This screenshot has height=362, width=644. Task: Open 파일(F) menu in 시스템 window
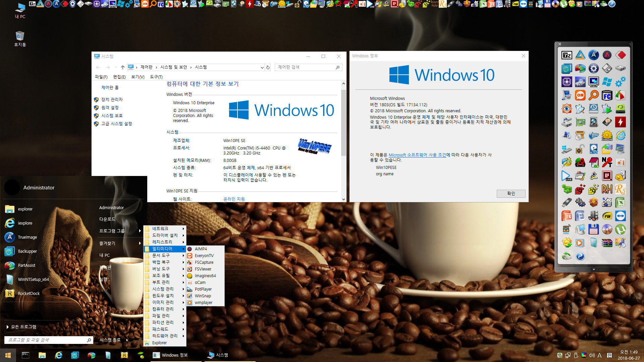101,77
